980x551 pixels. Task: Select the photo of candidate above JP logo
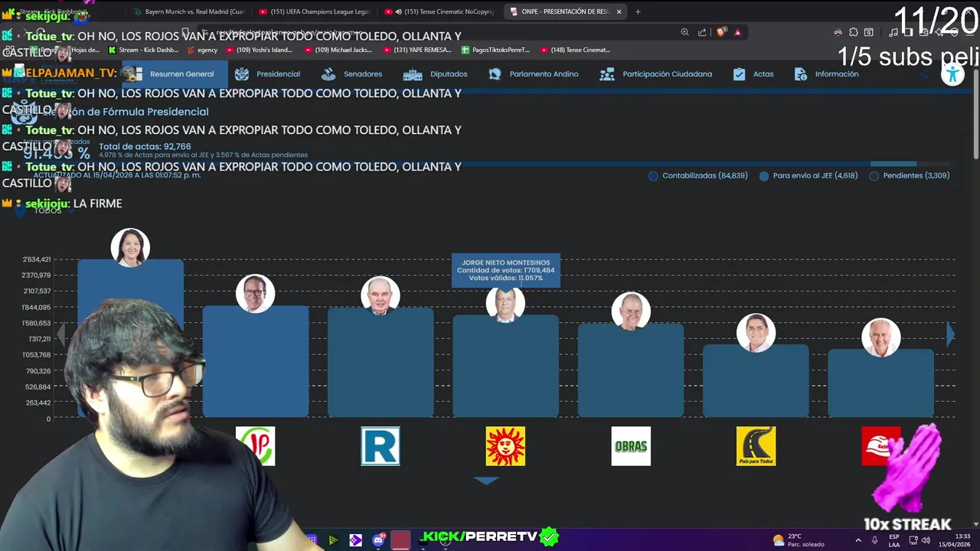click(255, 293)
